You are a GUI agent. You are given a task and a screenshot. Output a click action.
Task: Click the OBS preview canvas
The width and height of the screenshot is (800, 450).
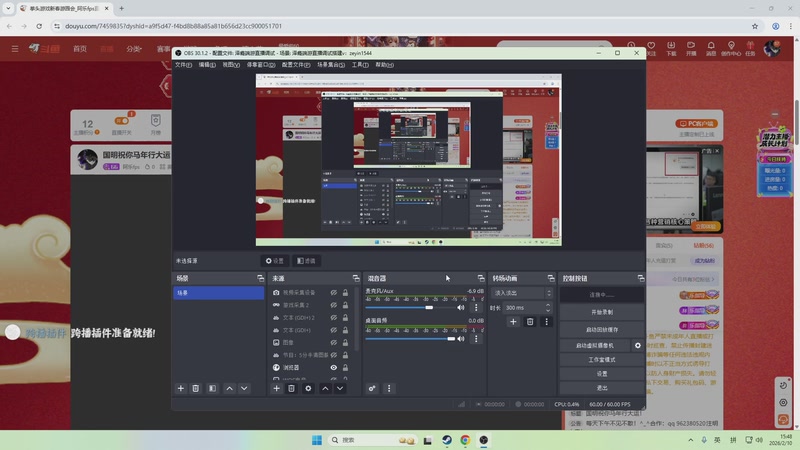pyautogui.click(x=409, y=160)
